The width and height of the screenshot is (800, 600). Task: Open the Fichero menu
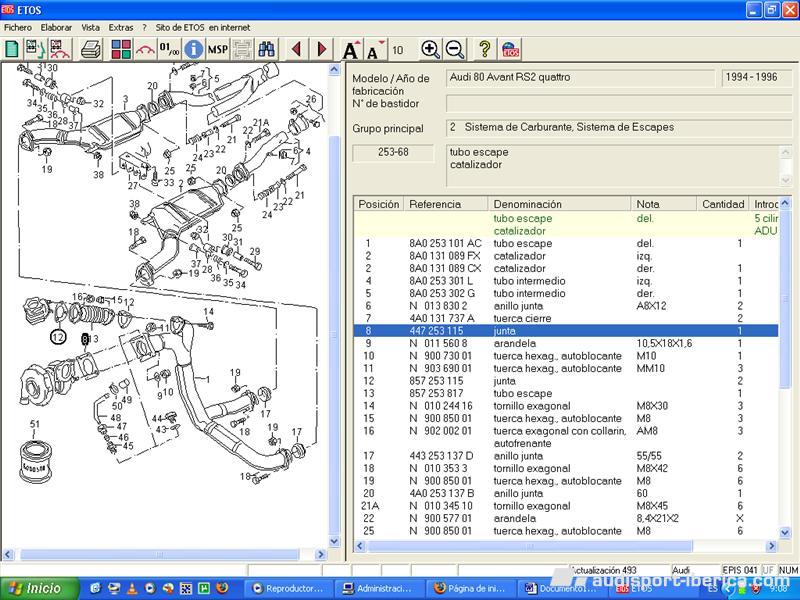(18, 28)
